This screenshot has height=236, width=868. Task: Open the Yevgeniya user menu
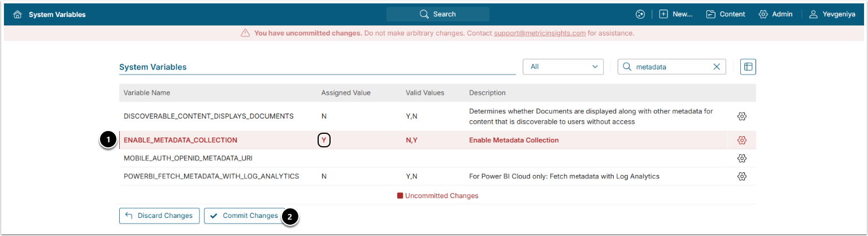point(834,14)
